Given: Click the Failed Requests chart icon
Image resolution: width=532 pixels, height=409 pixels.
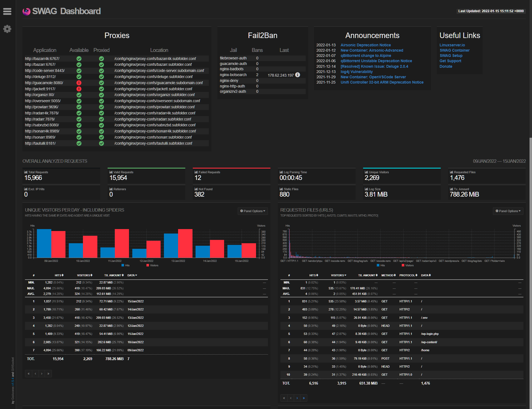Looking at the screenshot, I should (196, 172).
